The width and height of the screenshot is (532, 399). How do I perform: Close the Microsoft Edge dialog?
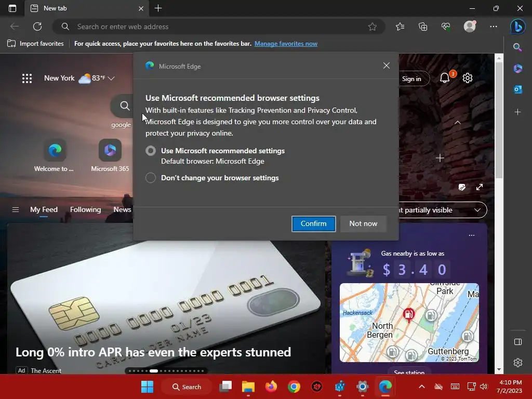(387, 65)
